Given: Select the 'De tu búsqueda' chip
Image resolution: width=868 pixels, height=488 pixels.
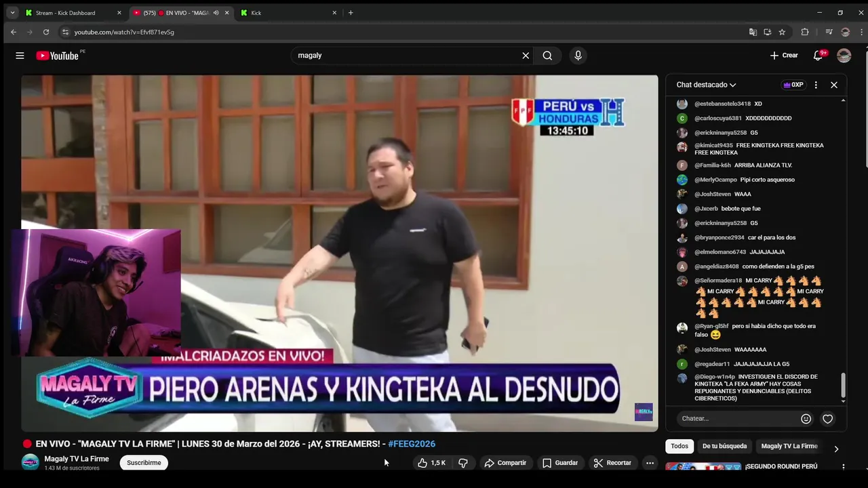Looking at the screenshot, I should tap(724, 446).
